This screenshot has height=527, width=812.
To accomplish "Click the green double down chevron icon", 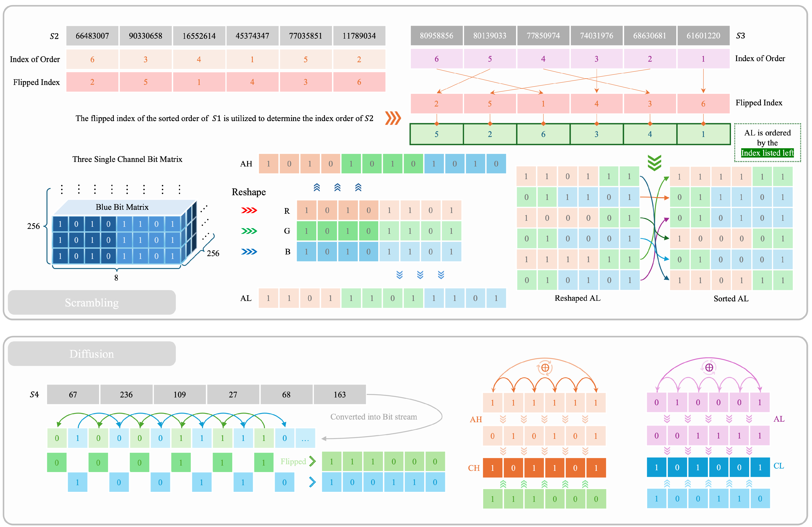I will (x=654, y=163).
